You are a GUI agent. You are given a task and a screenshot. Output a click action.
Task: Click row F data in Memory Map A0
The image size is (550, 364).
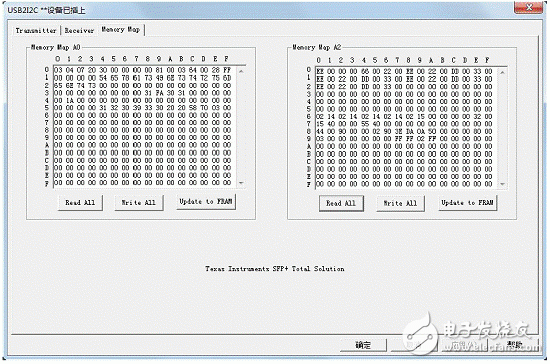tap(143, 182)
